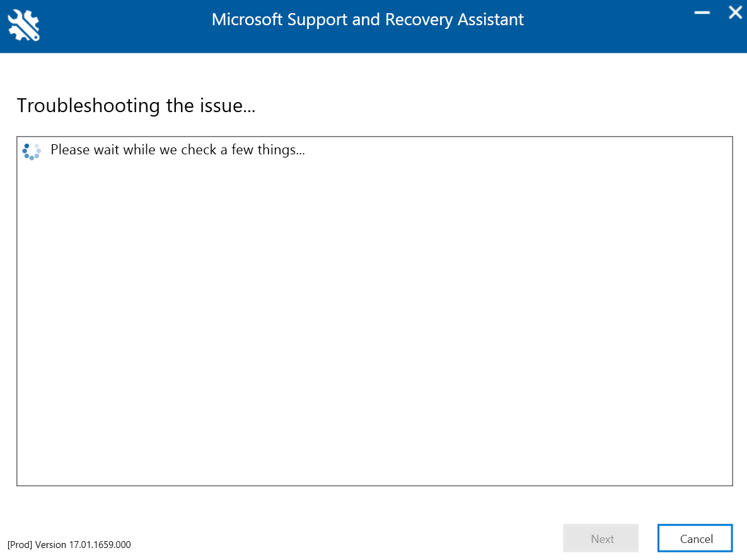Screen dimensions: 747x560
Task: Cancel the troubleshooting process
Action: tap(695, 539)
